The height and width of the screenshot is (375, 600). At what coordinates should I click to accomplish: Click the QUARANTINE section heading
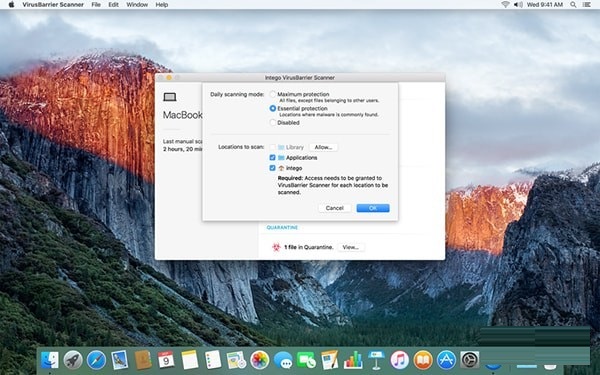282,227
